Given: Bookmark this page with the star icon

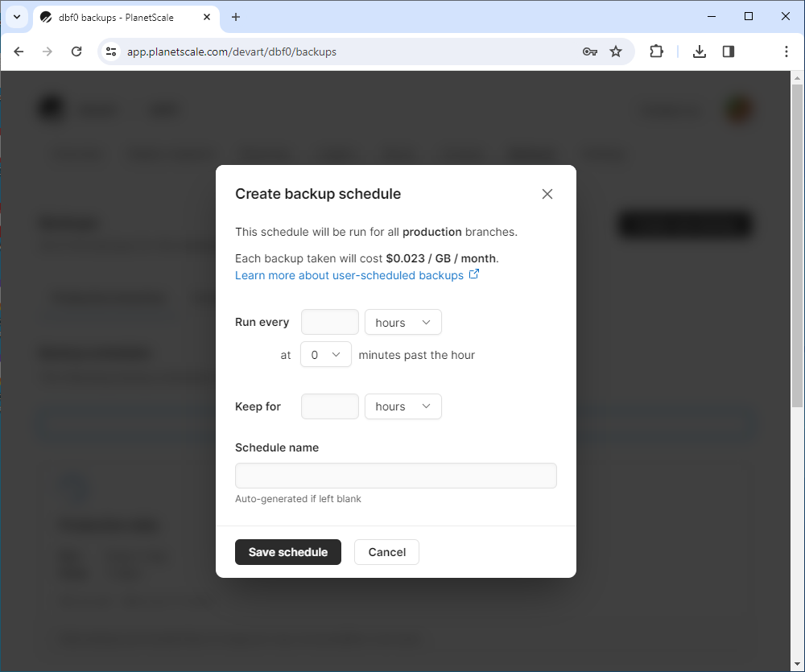Looking at the screenshot, I should [x=616, y=52].
